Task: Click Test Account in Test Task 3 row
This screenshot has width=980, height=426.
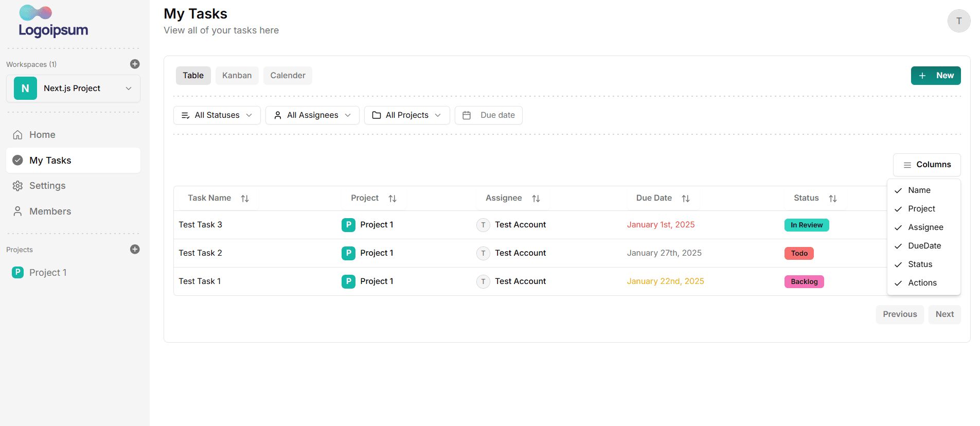Action: [x=521, y=225]
